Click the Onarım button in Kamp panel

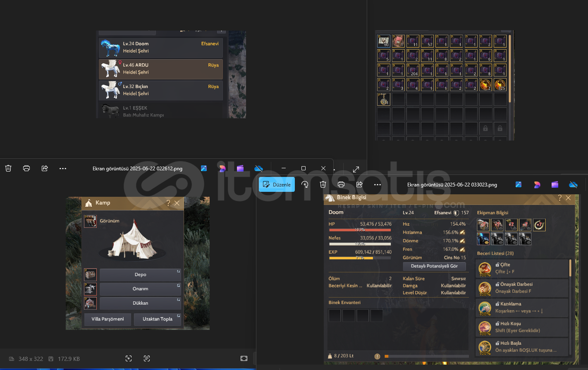140,289
